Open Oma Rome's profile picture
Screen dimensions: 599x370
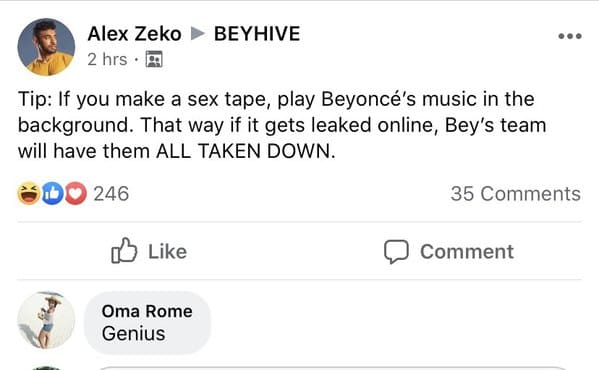pos(46,320)
